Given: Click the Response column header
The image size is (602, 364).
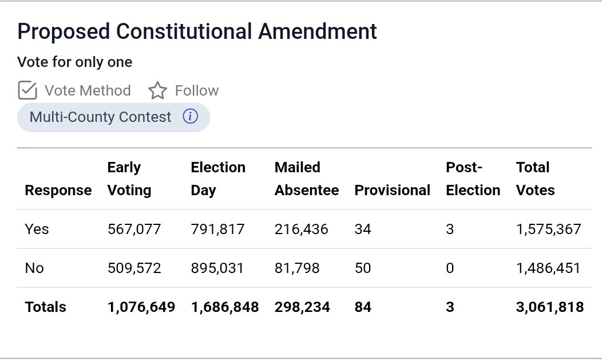Looking at the screenshot, I should click(x=58, y=191).
